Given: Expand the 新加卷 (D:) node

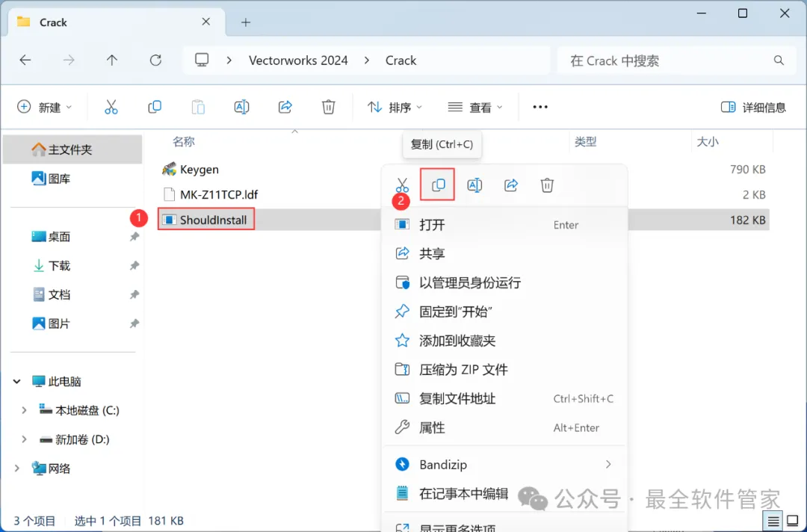Looking at the screenshot, I should coord(24,439).
